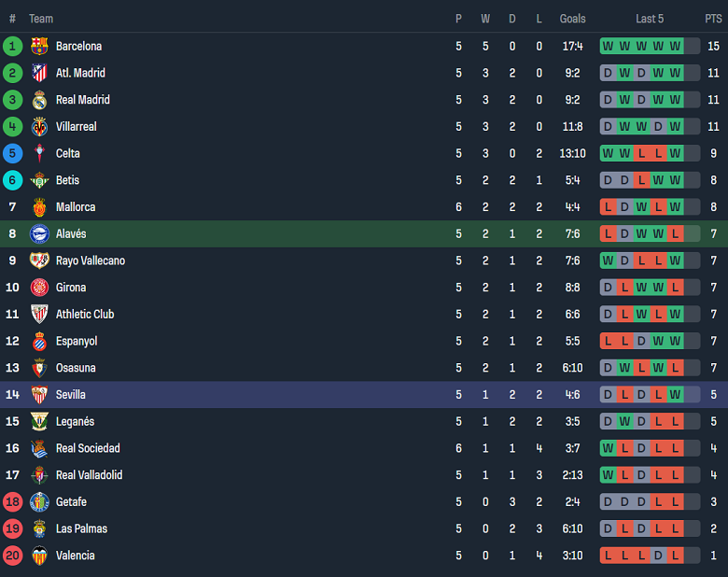
Task: Click the Alavés club badge
Action: click(39, 234)
